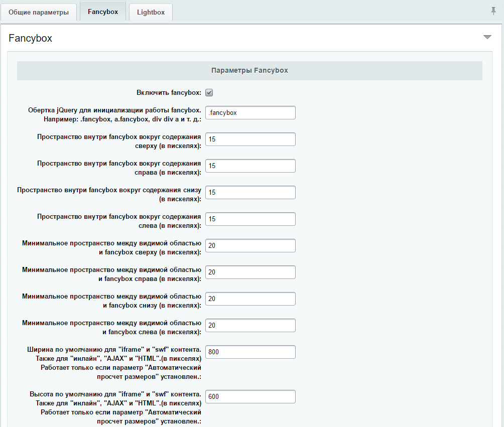This screenshot has width=504, height=427.
Task: Focus the top inner padding field
Action: (250, 139)
